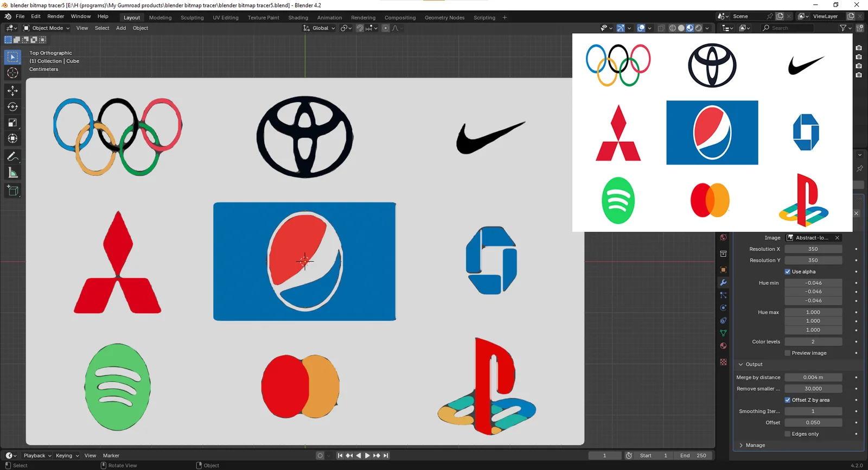Open the Modifiers properties tab

723,282
